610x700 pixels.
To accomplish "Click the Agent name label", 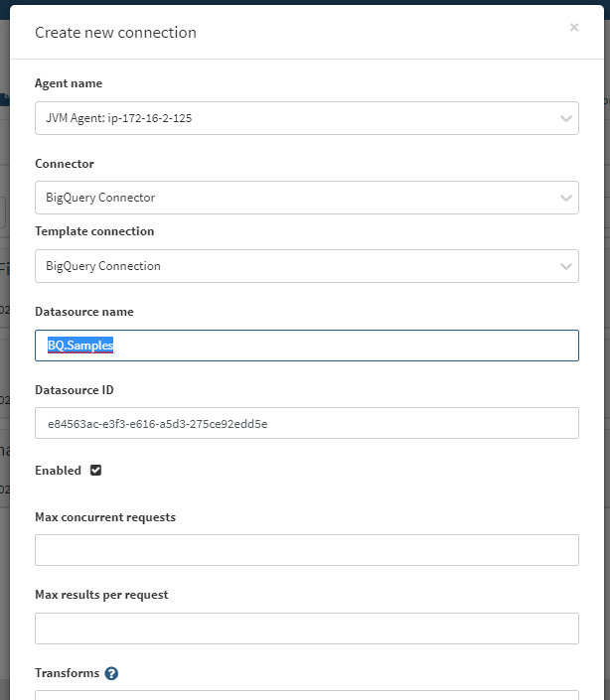I will [69, 84].
